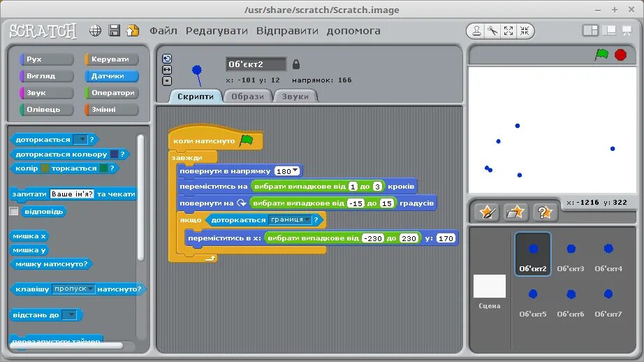Open dropdown on palette доторкається block

click(80, 140)
